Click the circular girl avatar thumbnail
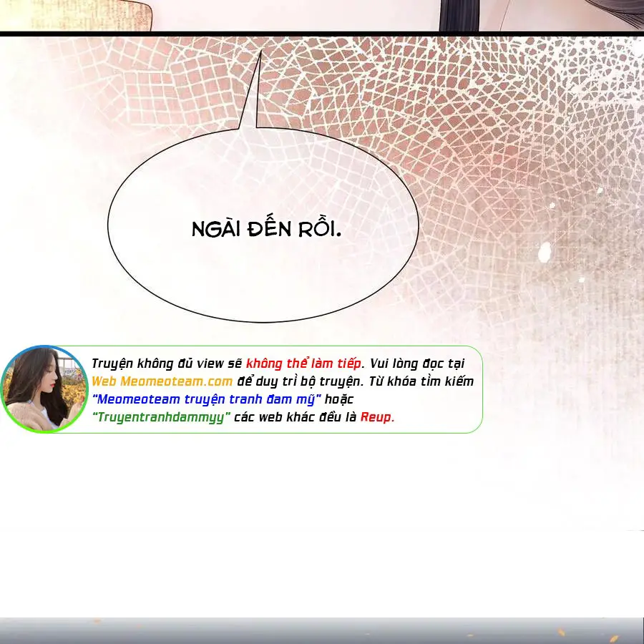This screenshot has height=644, width=644. point(44,389)
